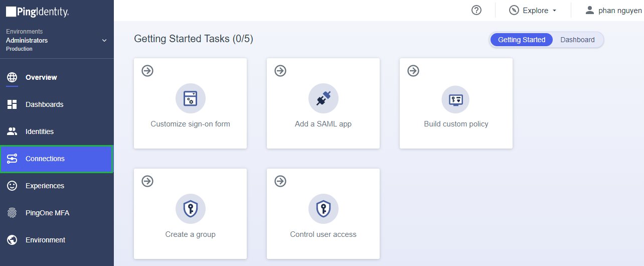
Task: Click the help question mark icon
Action: coord(476,10)
